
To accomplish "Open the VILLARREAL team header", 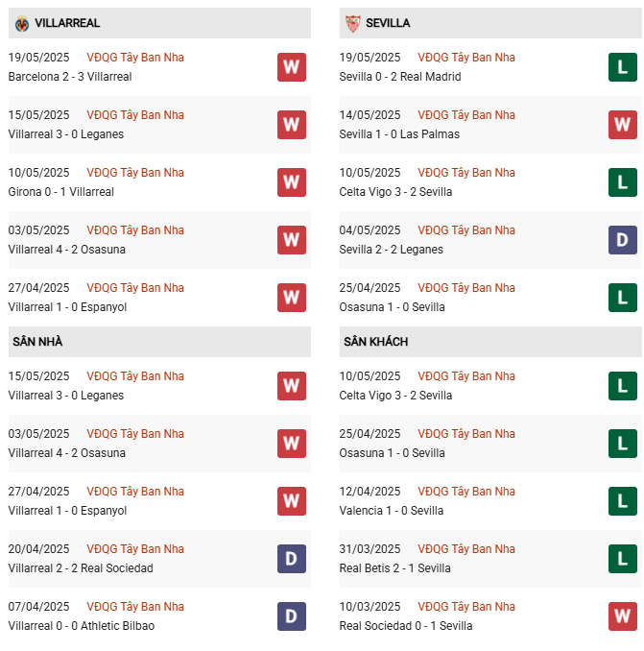I will click(x=66, y=23).
